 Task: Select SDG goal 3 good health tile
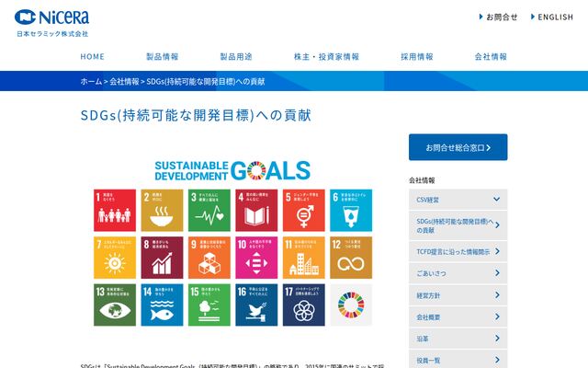click(209, 211)
